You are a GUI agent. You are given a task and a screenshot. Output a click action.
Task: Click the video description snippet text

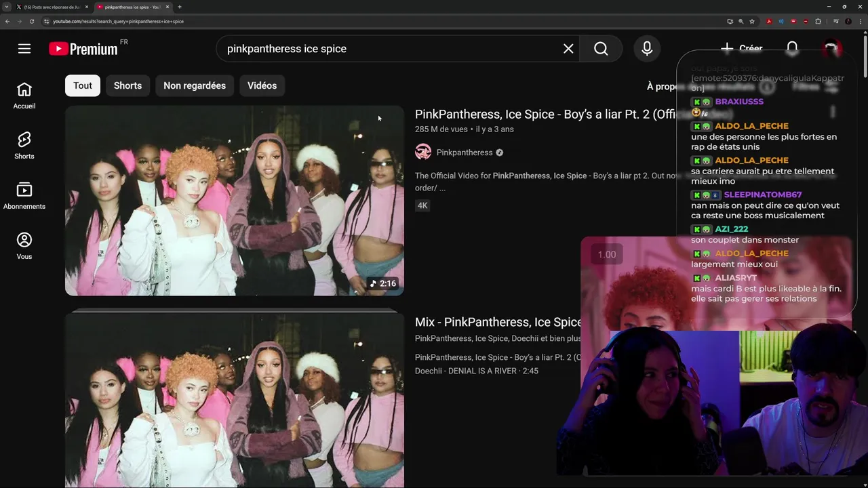coord(546,182)
